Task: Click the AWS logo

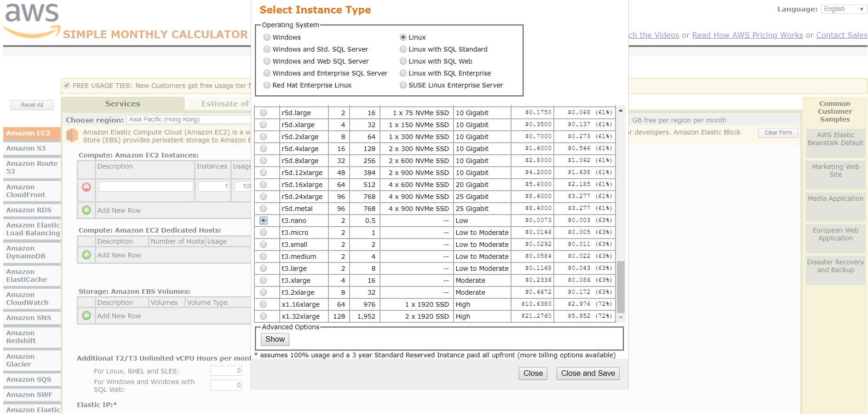Action: click(x=32, y=20)
